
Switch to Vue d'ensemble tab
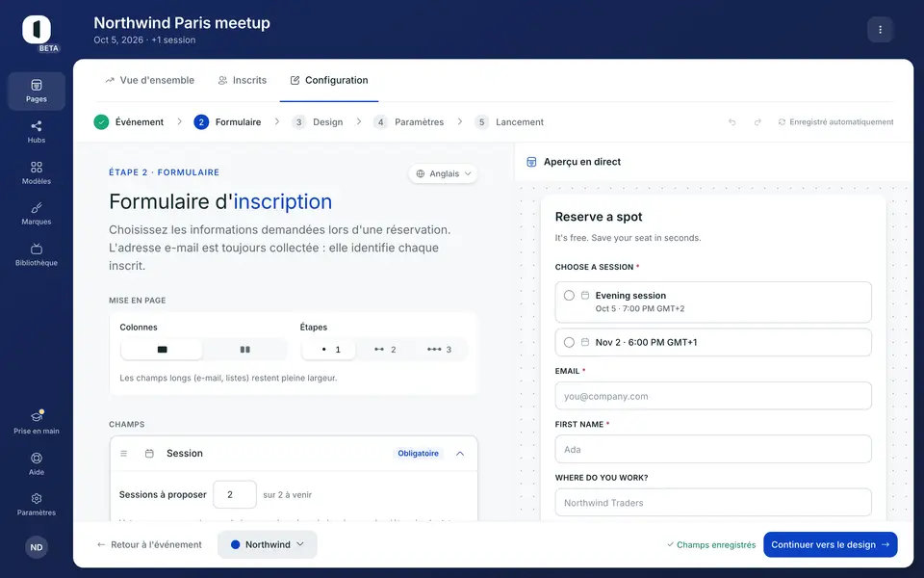[150, 80]
